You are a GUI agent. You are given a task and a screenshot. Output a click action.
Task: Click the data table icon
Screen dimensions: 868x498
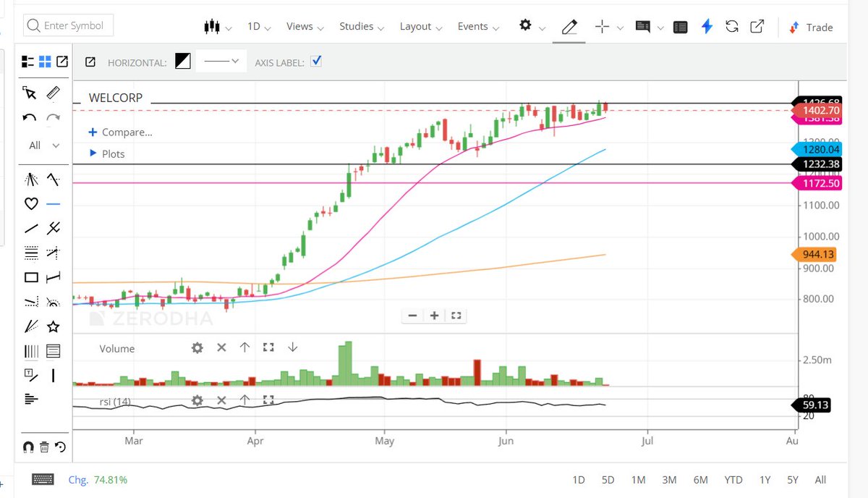[680, 27]
